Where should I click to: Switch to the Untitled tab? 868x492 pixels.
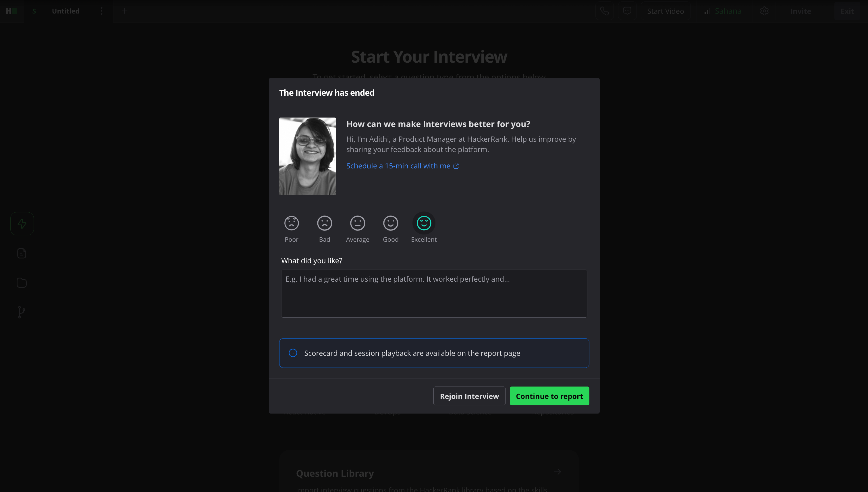click(x=65, y=11)
